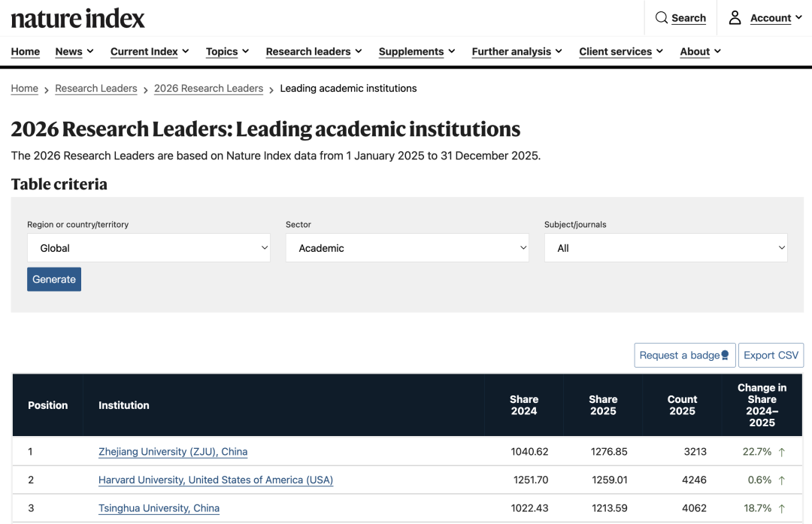Click the 1276.85 share value

click(609, 452)
